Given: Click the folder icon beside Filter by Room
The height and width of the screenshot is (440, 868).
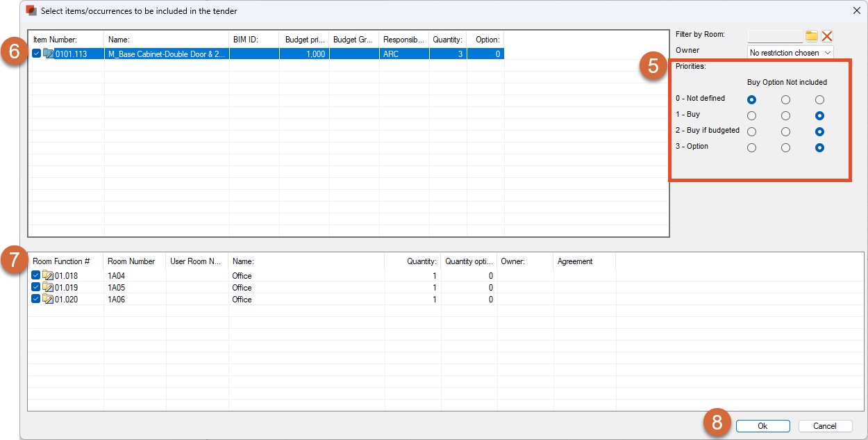Looking at the screenshot, I should click(811, 36).
